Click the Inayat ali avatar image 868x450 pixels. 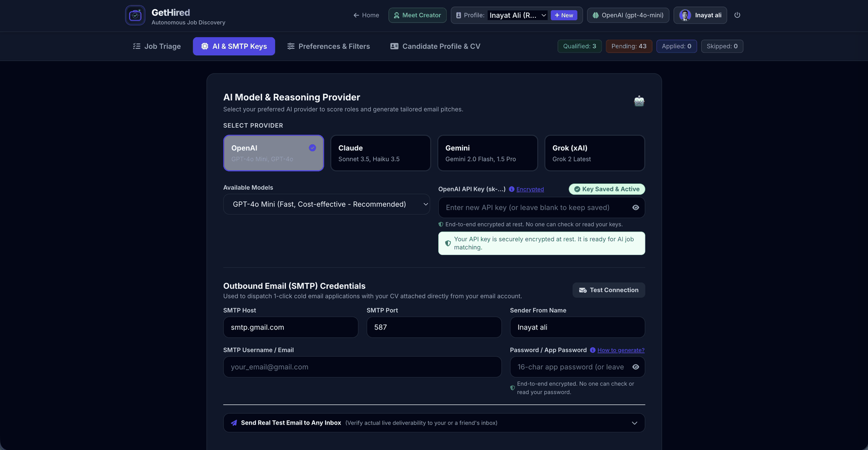(685, 15)
